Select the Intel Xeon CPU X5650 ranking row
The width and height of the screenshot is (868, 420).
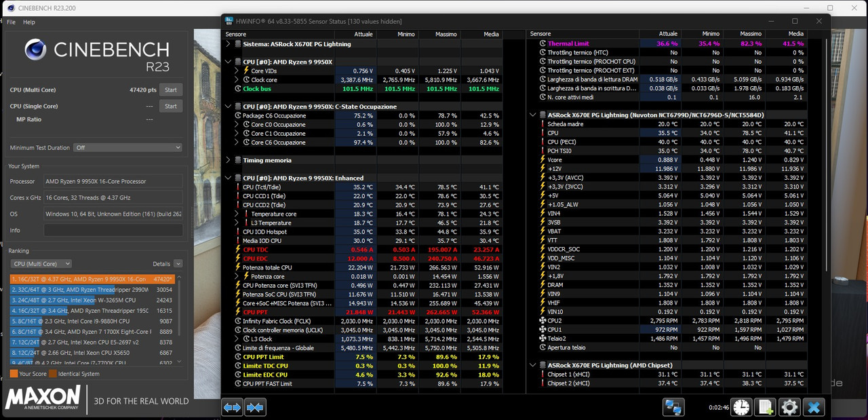93,353
